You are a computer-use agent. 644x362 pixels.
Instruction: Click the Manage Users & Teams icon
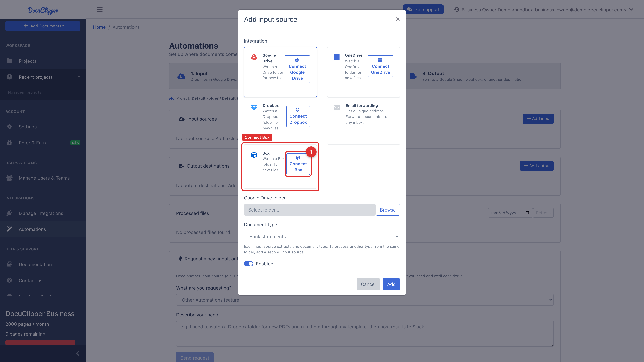click(x=10, y=178)
